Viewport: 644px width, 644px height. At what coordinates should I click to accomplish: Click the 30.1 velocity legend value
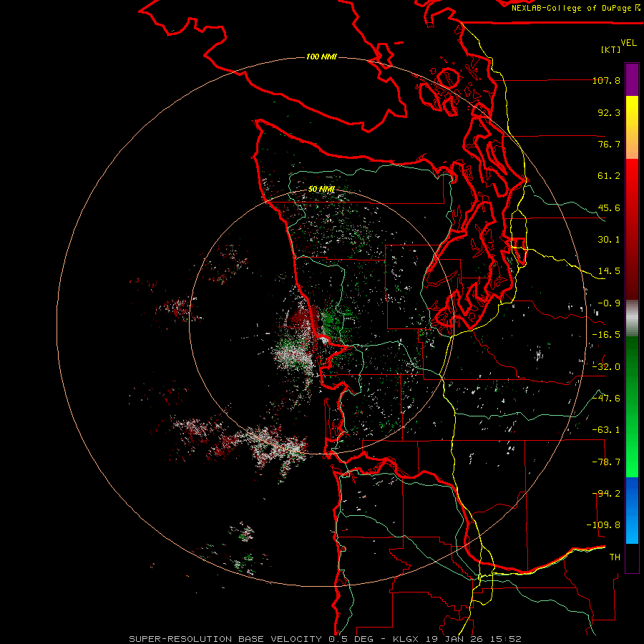(x=609, y=240)
